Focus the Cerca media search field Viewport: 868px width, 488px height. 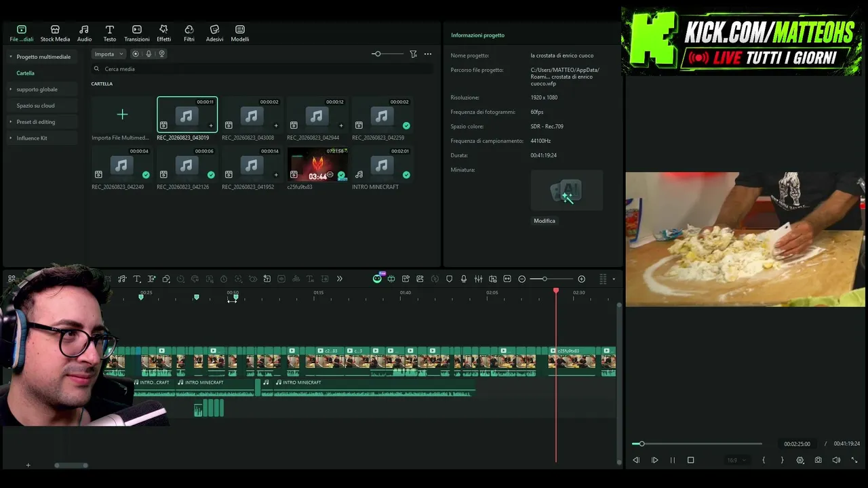pos(262,69)
